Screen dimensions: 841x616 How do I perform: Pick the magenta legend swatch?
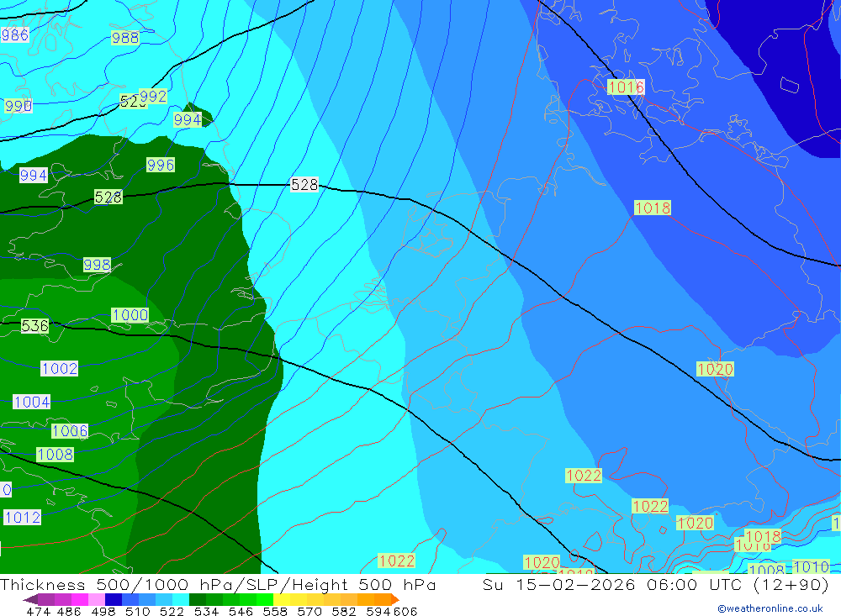pyautogui.click(x=80, y=600)
